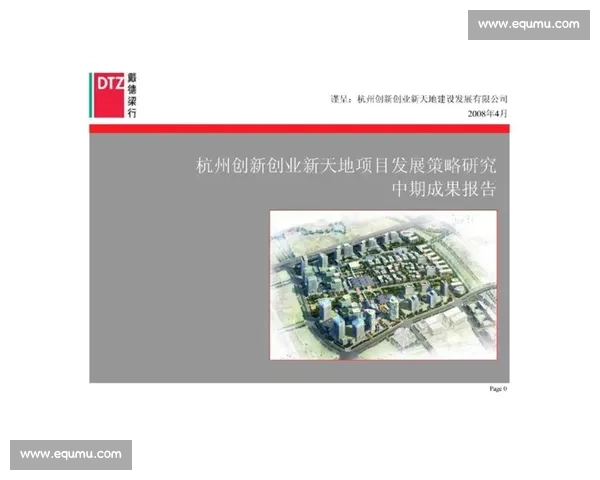Click the DTZ red logo
The width and height of the screenshot is (600, 480).
click(x=109, y=95)
